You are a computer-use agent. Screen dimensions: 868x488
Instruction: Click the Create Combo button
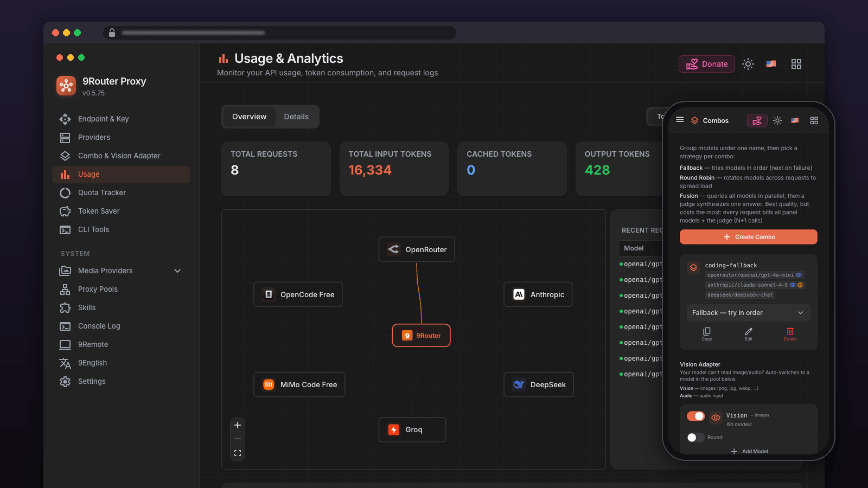coord(749,237)
